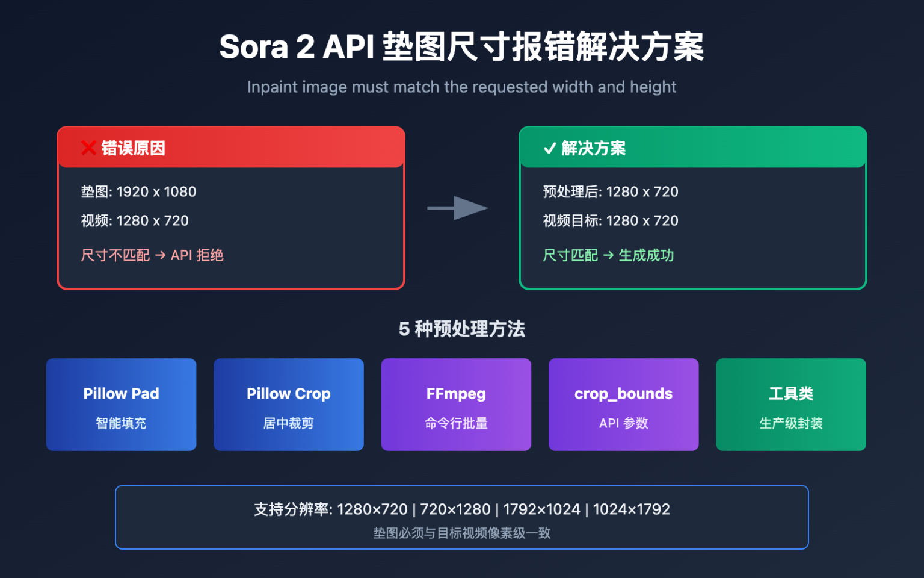Viewport: 924px width, 578px height.
Task: Click the checkmark icon beside 解决方案
Action: coord(550,148)
